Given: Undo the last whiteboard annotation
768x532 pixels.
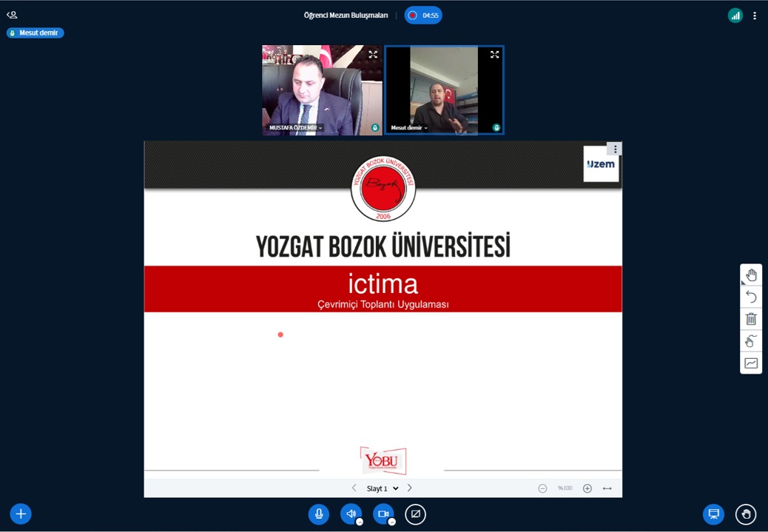Looking at the screenshot, I should tap(751, 297).
